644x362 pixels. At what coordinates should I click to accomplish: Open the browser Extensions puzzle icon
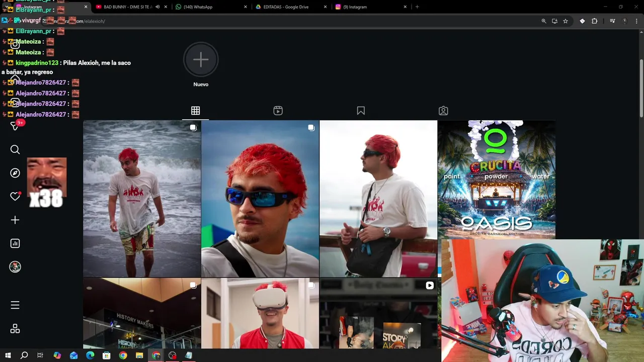coord(594,21)
